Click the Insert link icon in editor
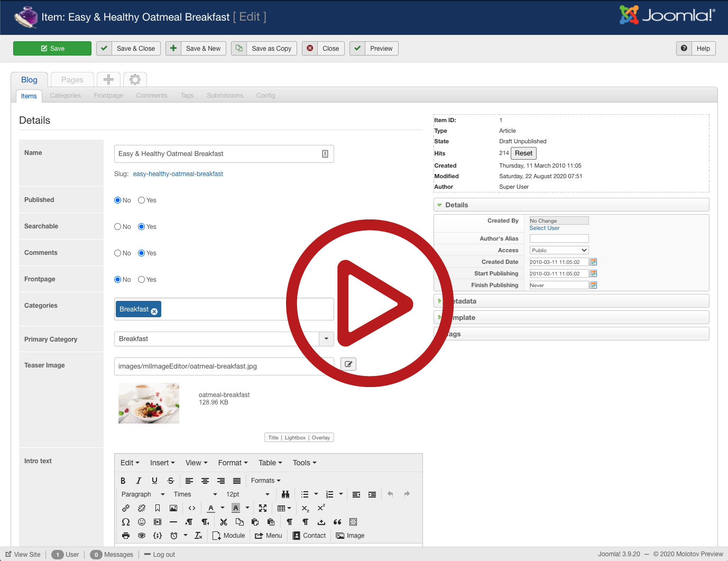728x561 pixels. click(x=126, y=508)
